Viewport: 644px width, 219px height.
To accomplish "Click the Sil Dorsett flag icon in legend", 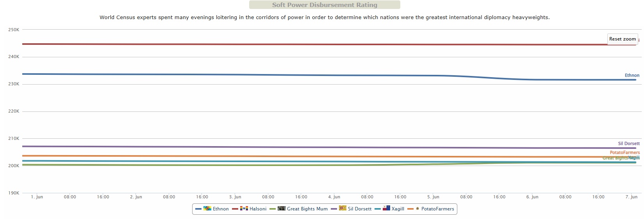I will (x=343, y=208).
